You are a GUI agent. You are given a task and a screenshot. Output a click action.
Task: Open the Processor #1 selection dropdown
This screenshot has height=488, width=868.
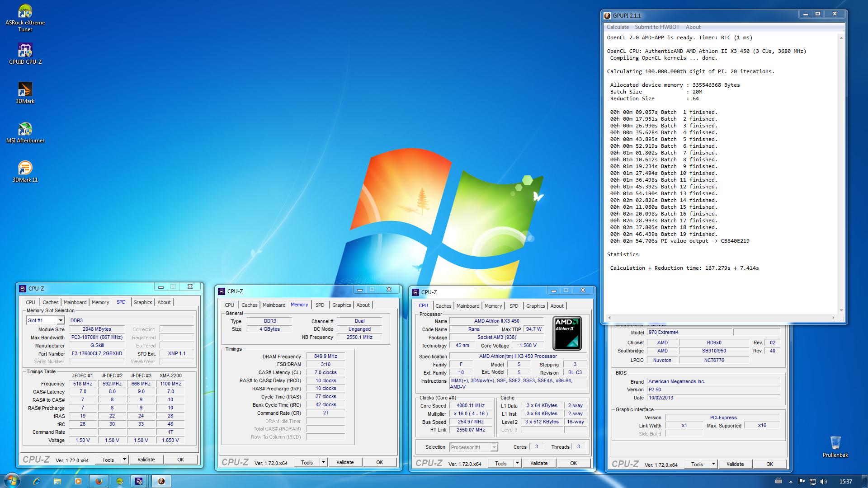474,447
